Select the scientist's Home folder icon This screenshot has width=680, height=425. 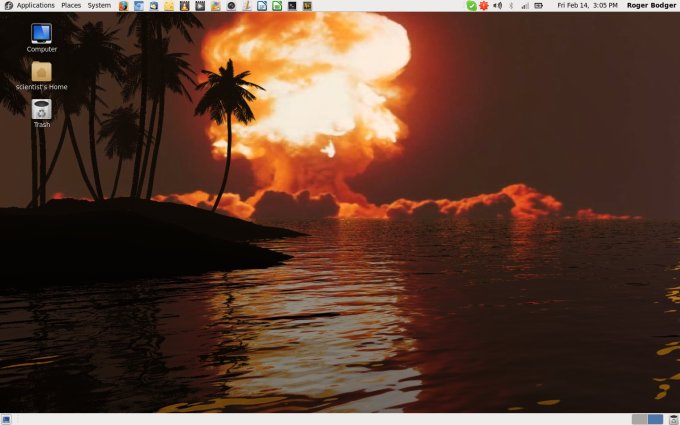[42, 75]
